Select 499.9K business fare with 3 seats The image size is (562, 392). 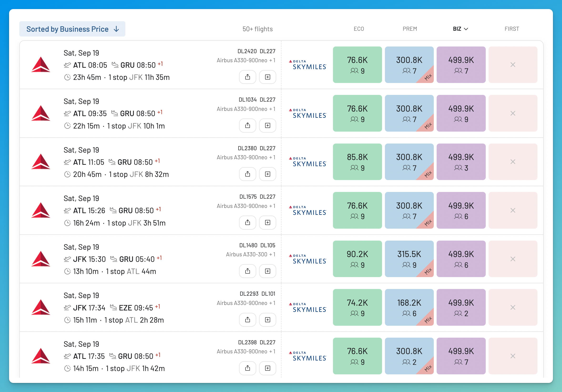coord(461,162)
